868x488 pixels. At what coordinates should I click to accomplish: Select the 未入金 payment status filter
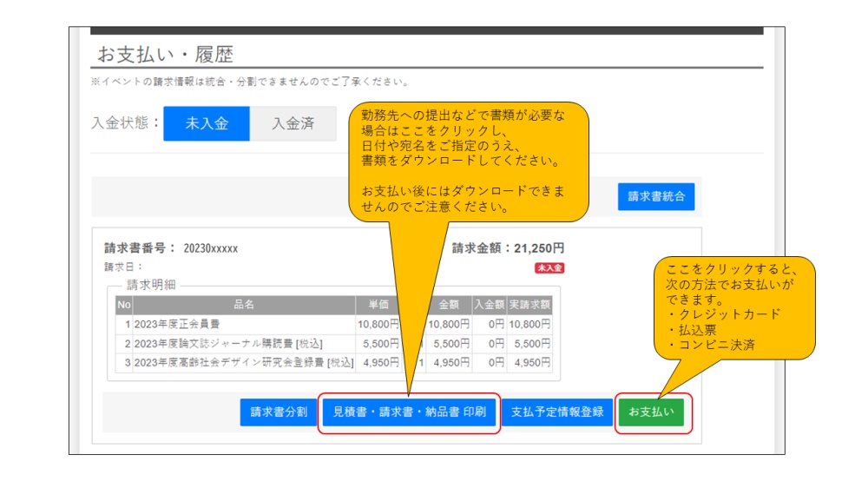(x=206, y=123)
